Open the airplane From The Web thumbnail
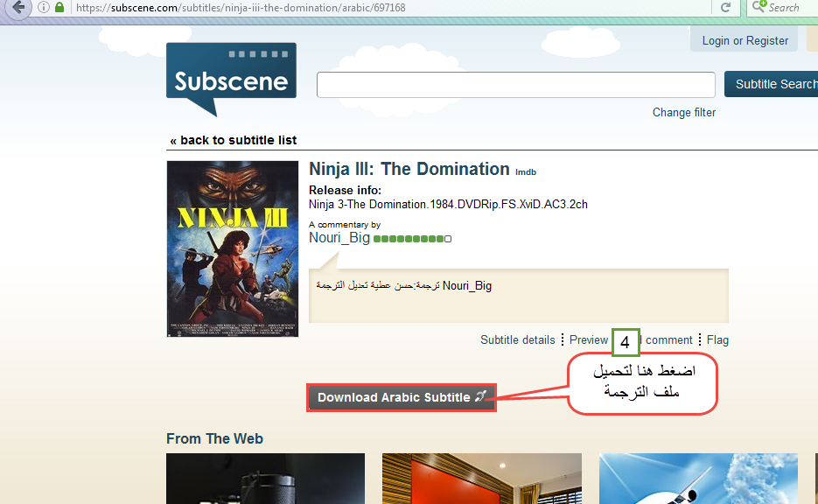This screenshot has height=504, width=818. [x=698, y=479]
